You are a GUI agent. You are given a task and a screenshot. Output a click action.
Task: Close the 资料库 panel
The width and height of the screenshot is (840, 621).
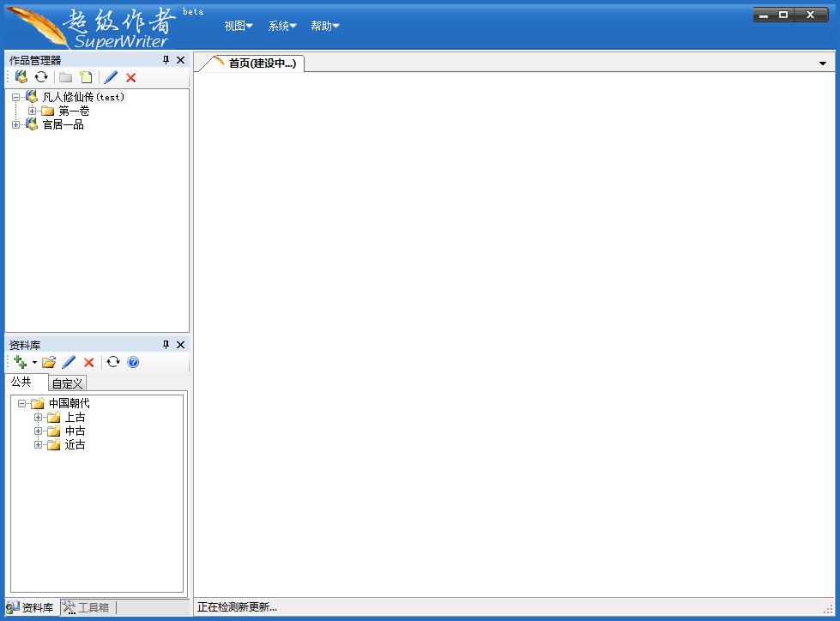coord(180,345)
